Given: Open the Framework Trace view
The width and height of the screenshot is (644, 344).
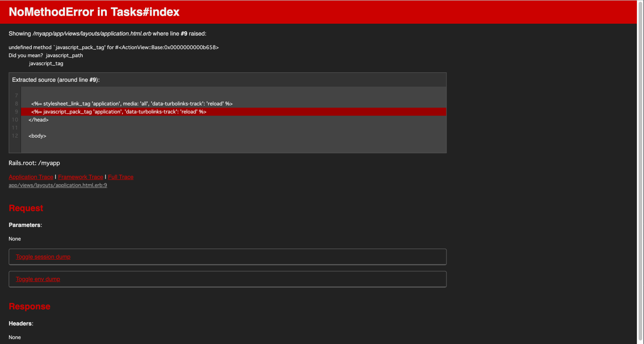Looking at the screenshot, I should point(80,177).
